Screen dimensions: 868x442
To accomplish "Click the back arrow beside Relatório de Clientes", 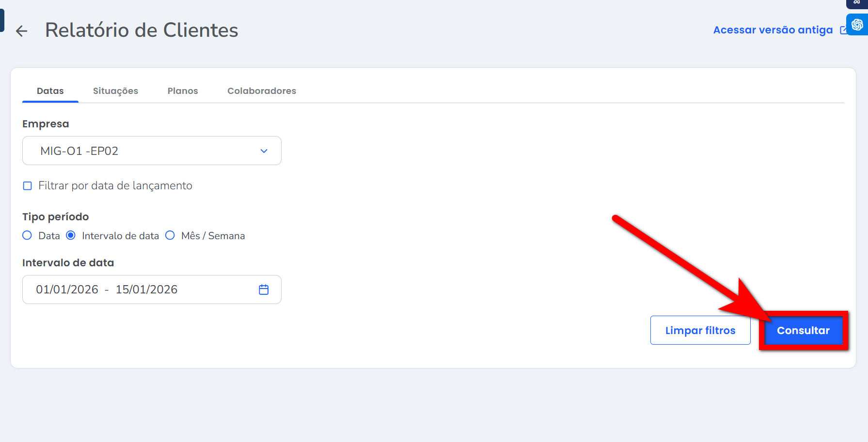I will click(21, 31).
